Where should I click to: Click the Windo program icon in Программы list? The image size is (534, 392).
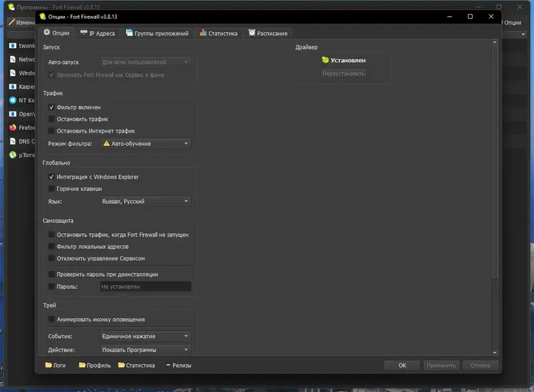coord(13,73)
